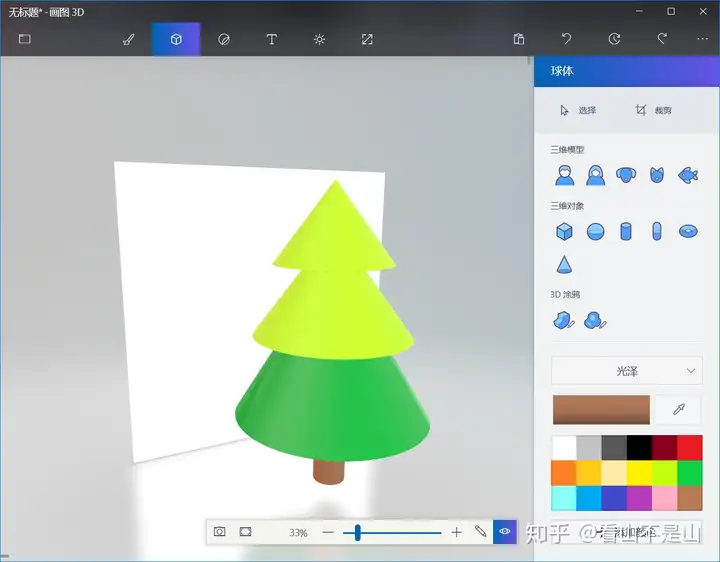Viewport: 720px width, 562px height.
Task: Pick the dark gray color swatch
Action: pos(614,448)
